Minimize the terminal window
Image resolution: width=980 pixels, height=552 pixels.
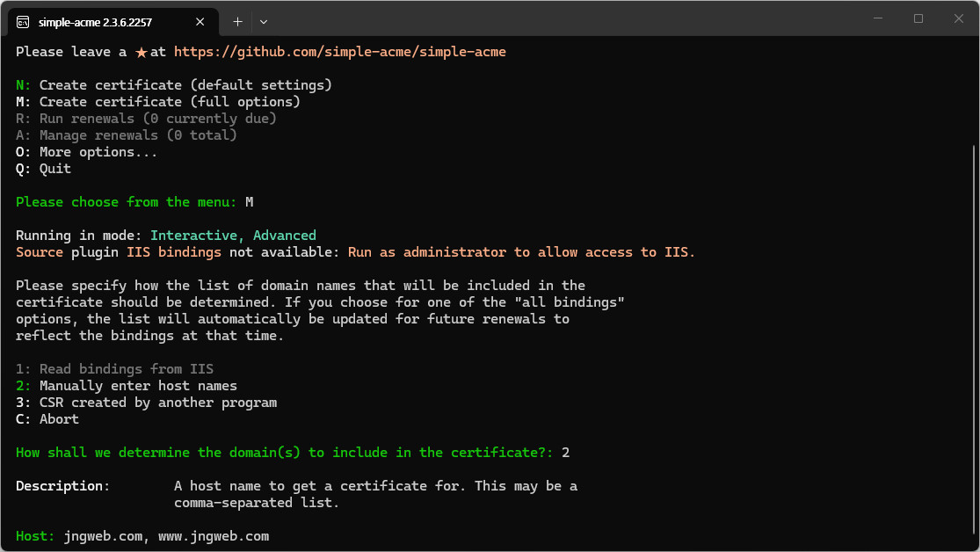coord(878,18)
